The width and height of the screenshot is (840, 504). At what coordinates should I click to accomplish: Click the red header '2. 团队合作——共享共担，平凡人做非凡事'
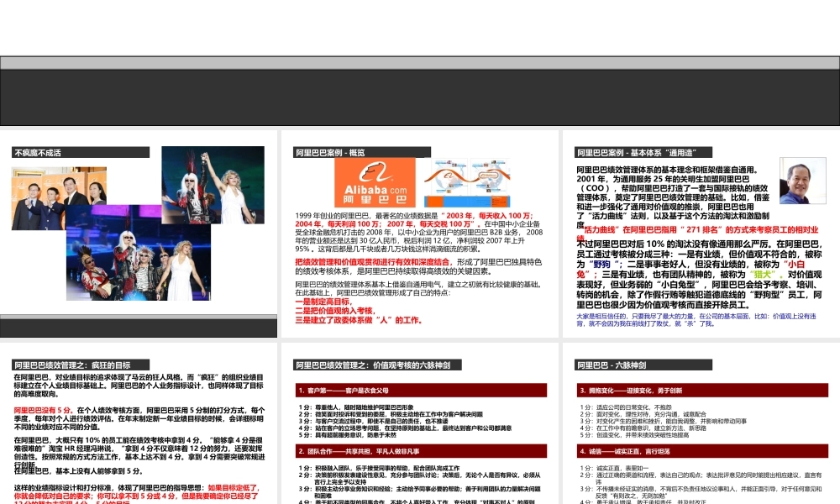click(x=421, y=451)
